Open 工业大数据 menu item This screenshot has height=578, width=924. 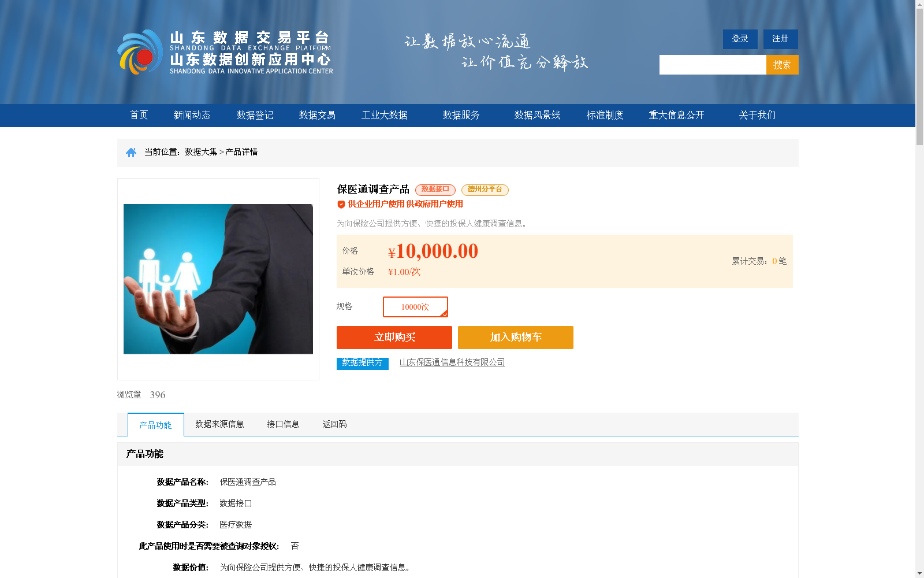tap(384, 115)
